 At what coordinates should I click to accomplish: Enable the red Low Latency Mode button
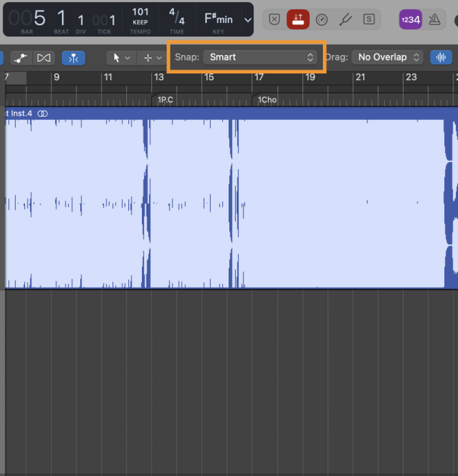coord(298,19)
